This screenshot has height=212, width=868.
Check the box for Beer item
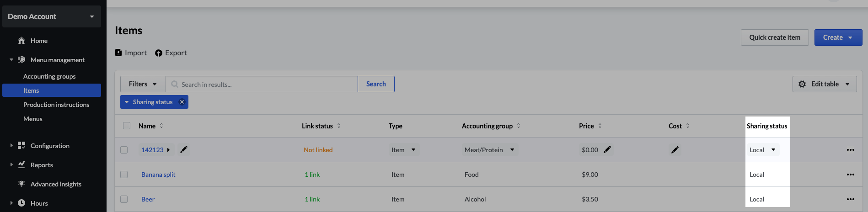click(124, 199)
